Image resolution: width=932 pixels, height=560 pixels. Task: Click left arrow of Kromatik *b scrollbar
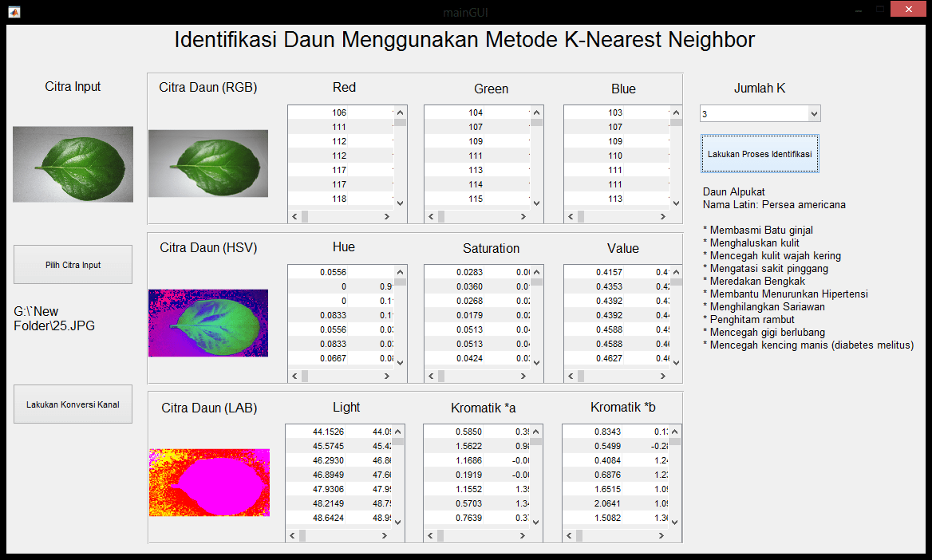tap(571, 535)
